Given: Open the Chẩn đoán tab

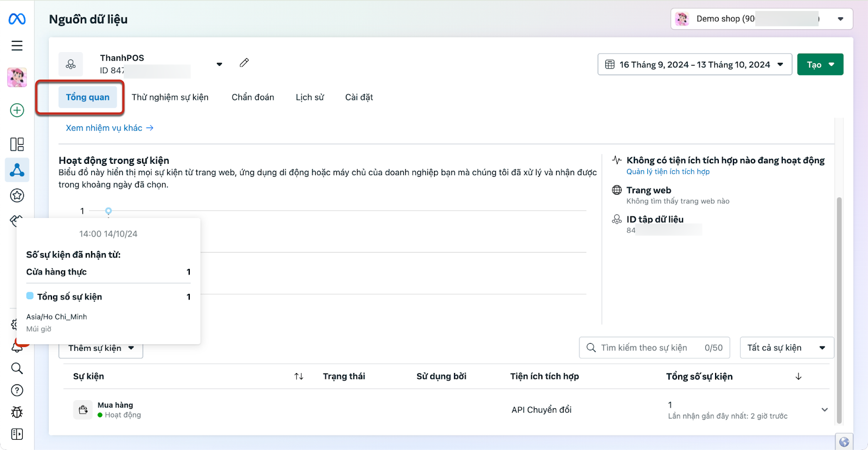Looking at the screenshot, I should click(253, 97).
